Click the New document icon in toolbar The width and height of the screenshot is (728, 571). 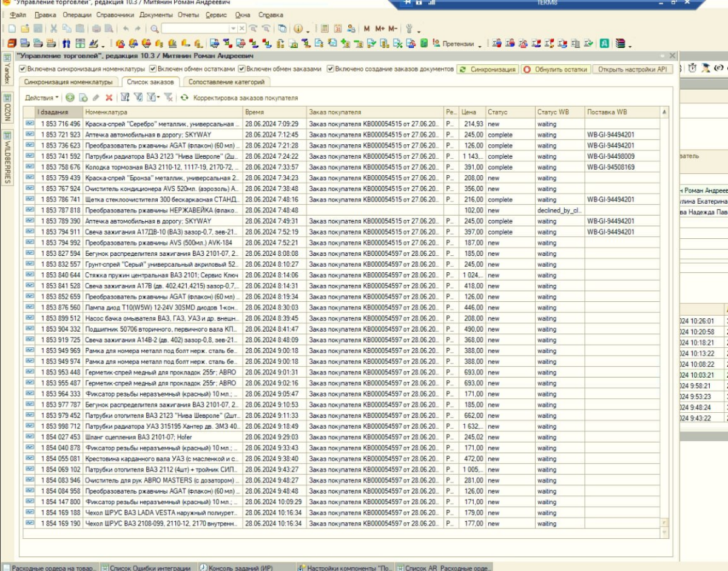click(12, 28)
